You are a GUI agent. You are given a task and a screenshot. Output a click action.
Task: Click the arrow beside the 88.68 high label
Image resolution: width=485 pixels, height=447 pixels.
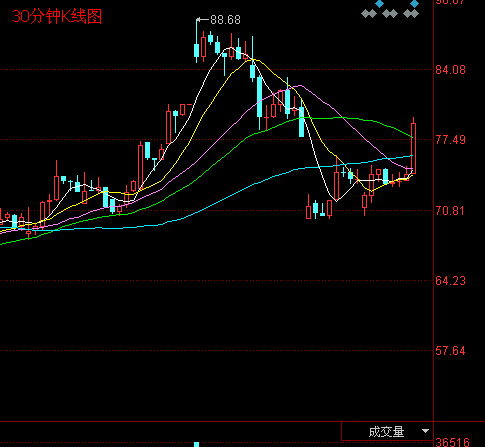203,20
